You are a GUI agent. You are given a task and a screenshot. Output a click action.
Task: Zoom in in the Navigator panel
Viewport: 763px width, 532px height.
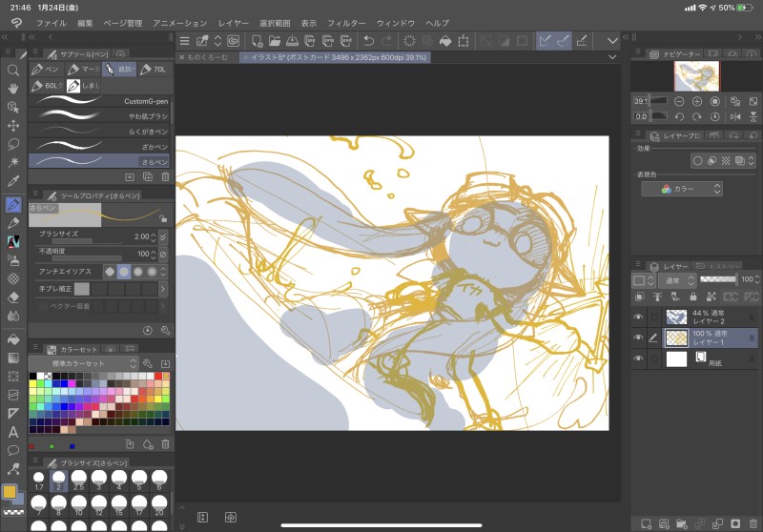tap(697, 101)
